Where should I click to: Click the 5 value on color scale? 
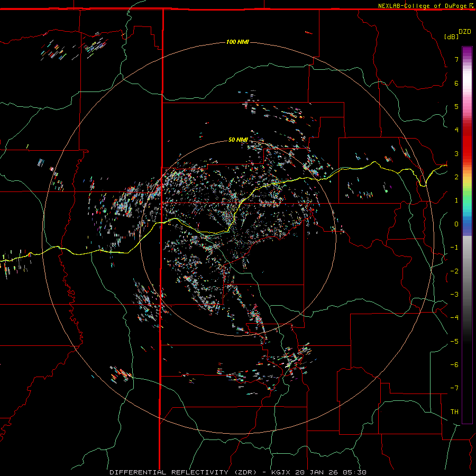point(456,106)
